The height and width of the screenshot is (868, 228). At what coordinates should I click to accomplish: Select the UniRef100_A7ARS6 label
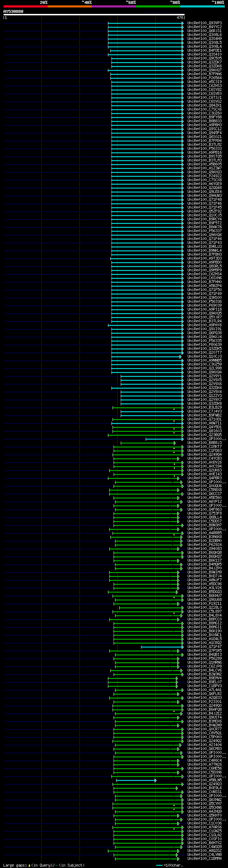coord(204,827)
